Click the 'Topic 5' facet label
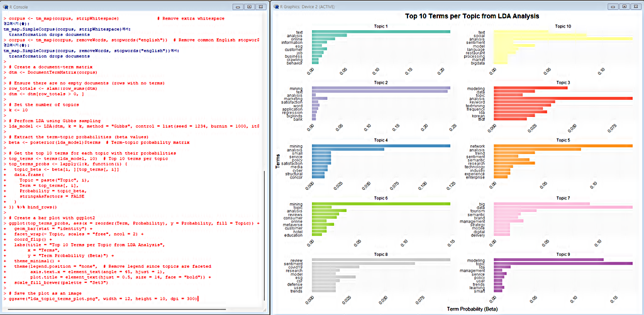The height and width of the screenshot is (315, 644). [563, 140]
